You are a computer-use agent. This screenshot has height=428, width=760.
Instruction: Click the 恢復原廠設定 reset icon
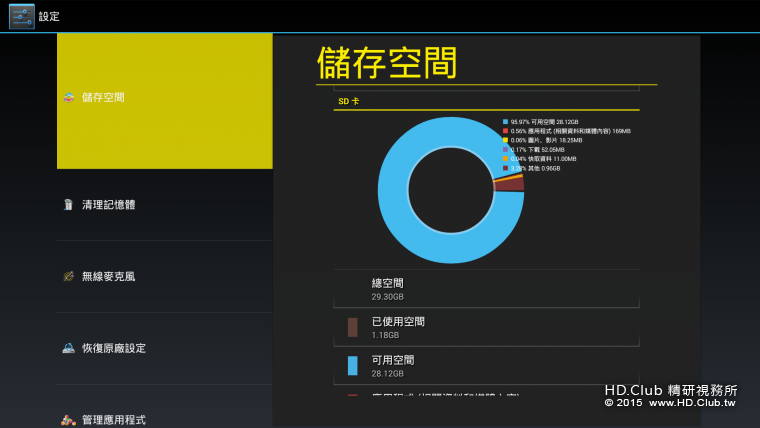click(x=68, y=348)
